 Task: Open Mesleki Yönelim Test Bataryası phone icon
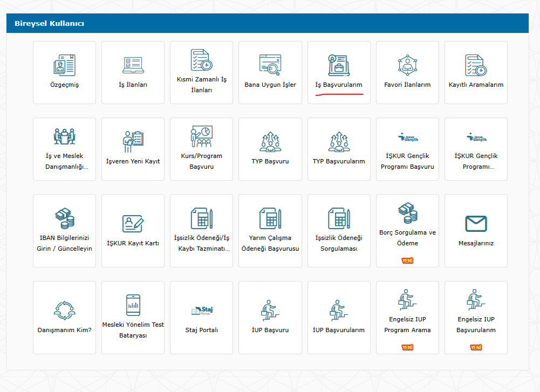(133, 305)
